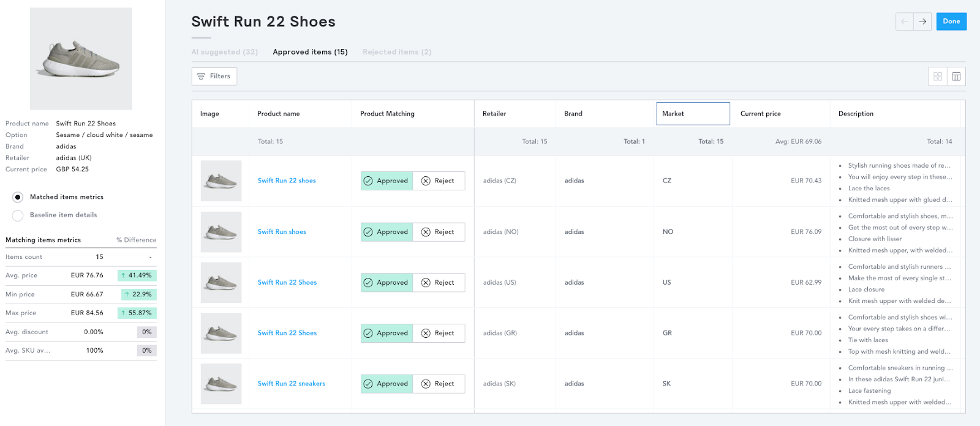Click the Image column header
The image size is (980, 426).
click(x=221, y=114)
